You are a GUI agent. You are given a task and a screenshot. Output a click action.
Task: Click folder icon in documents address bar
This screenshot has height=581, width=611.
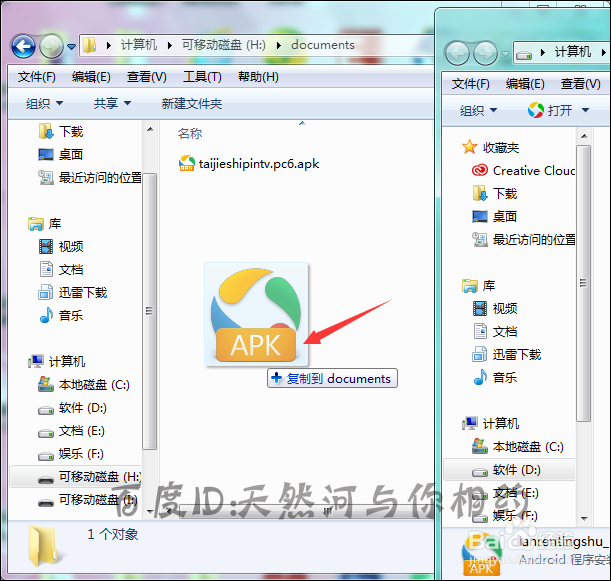90,45
